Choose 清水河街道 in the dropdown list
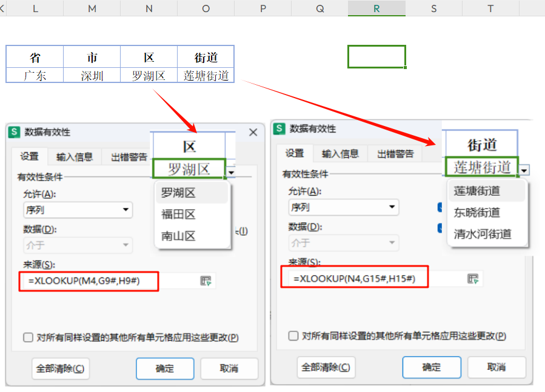Viewport: 545px width, 392px height. point(487,234)
